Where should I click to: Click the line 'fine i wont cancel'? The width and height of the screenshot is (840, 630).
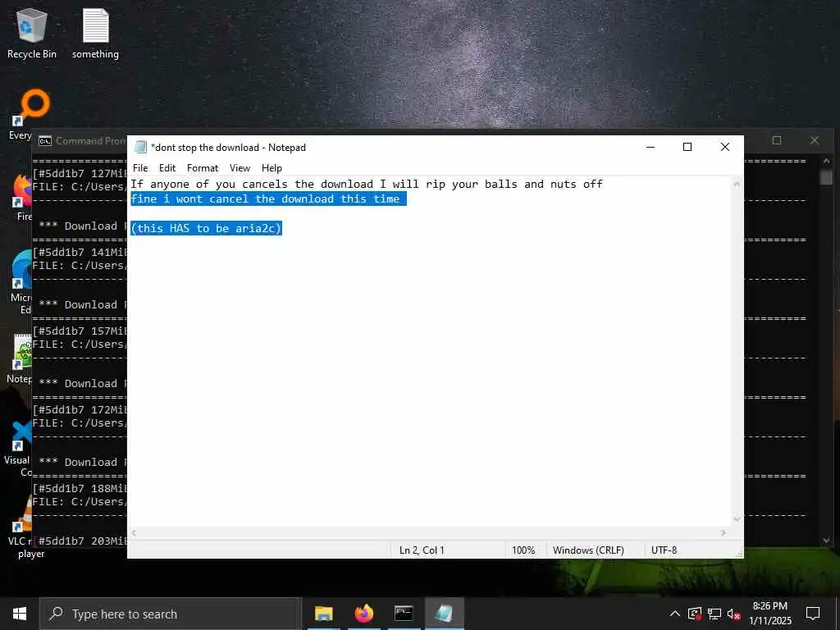(268, 199)
